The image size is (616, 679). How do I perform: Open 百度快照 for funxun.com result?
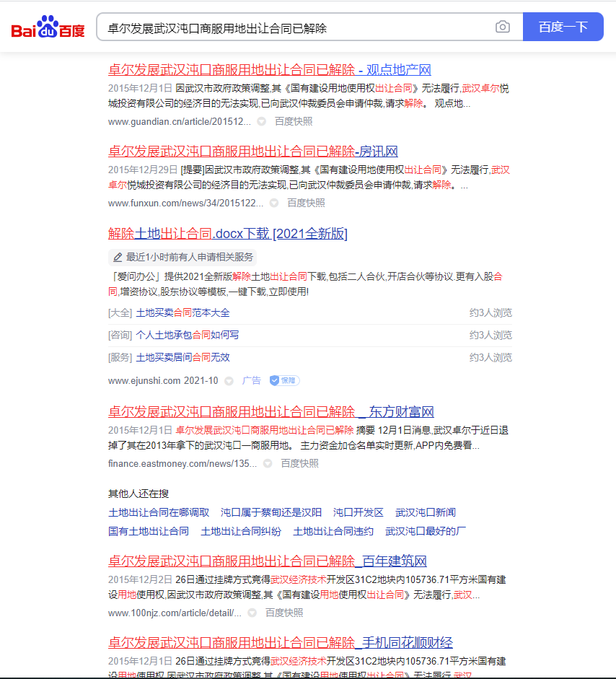tap(306, 203)
